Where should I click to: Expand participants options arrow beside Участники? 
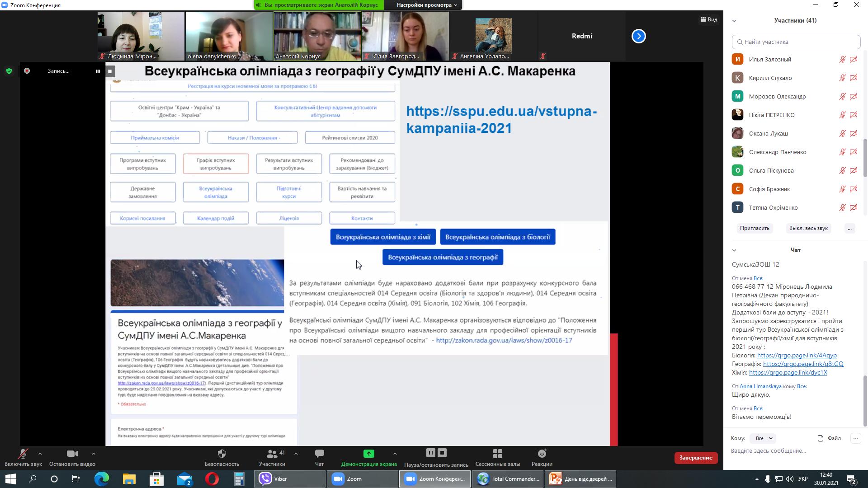[296, 454]
